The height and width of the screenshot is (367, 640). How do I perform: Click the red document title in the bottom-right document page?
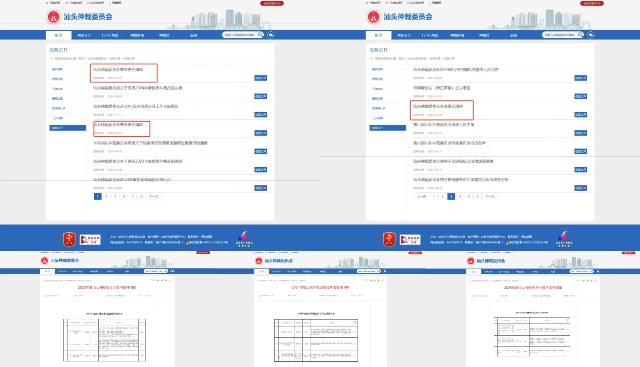pyautogui.click(x=533, y=287)
